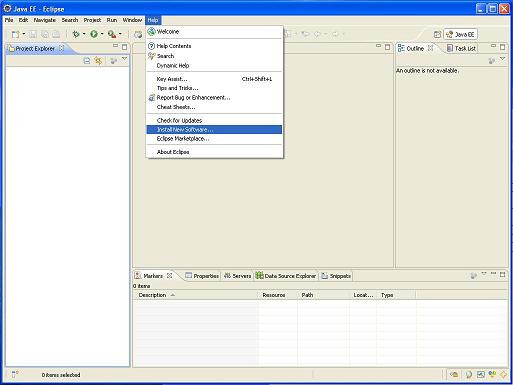Maximize the Markers bottom panel
513x385 pixels.
point(503,275)
